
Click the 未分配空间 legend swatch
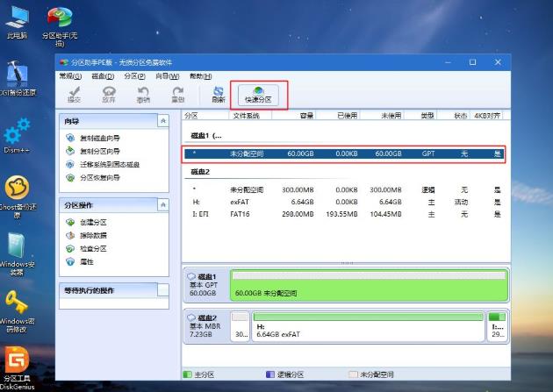coord(353,374)
